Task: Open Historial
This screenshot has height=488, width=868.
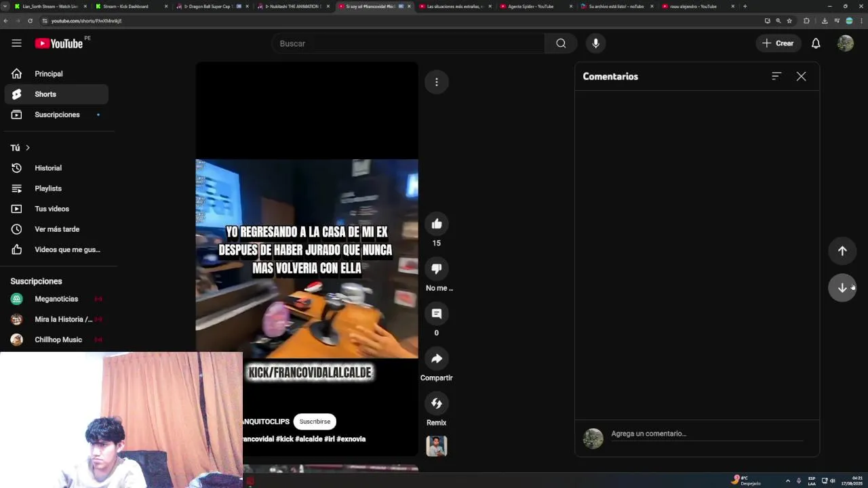Action: point(56,168)
